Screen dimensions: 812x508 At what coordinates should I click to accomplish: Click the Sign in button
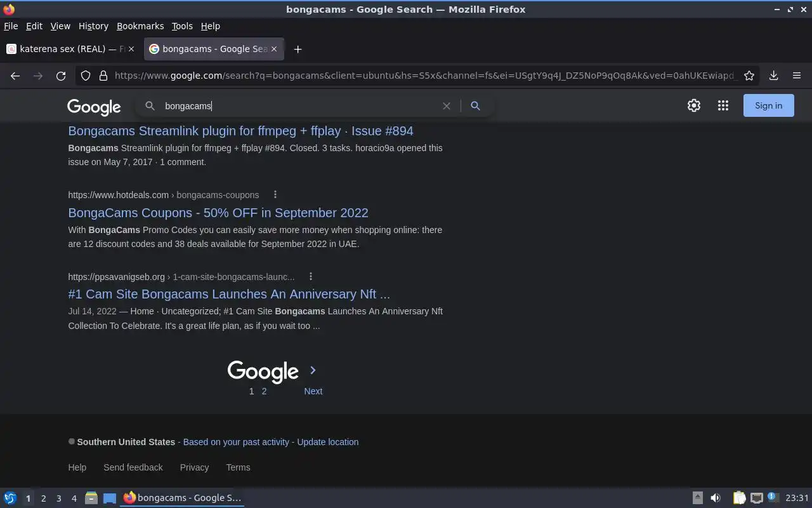coord(768,105)
